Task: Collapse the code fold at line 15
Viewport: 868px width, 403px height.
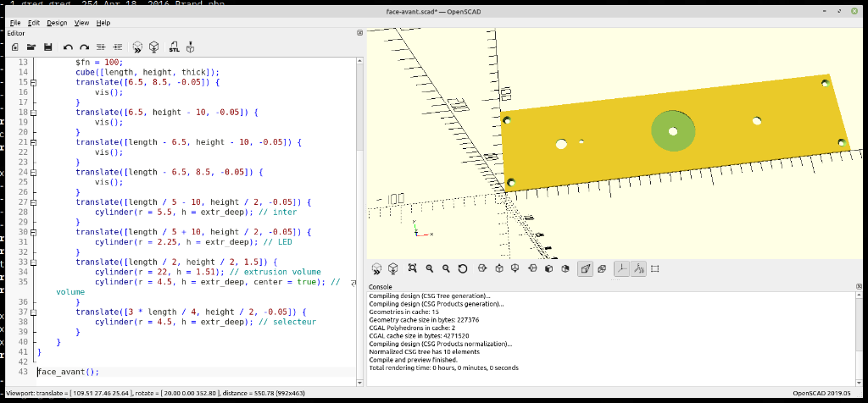Action: 33,83
